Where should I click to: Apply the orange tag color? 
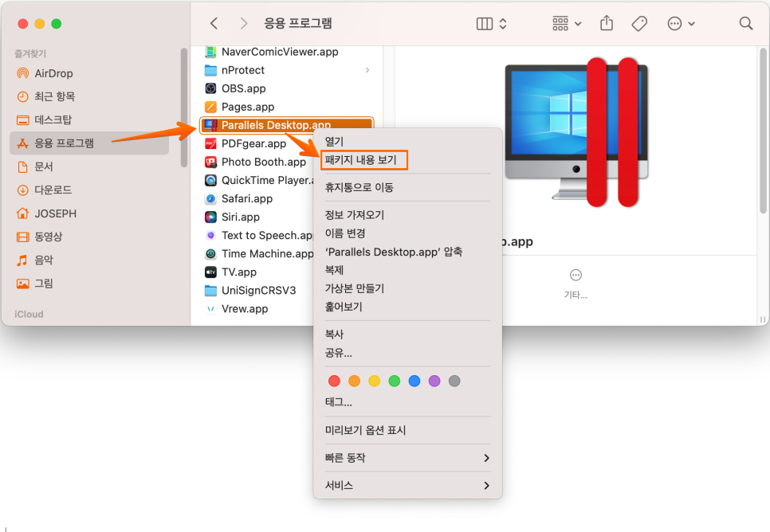click(354, 381)
